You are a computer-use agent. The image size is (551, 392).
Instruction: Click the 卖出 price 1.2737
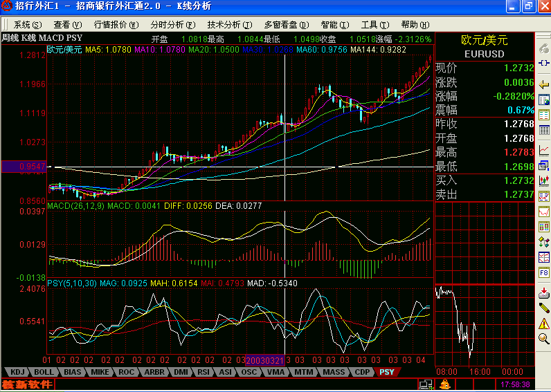(x=518, y=194)
